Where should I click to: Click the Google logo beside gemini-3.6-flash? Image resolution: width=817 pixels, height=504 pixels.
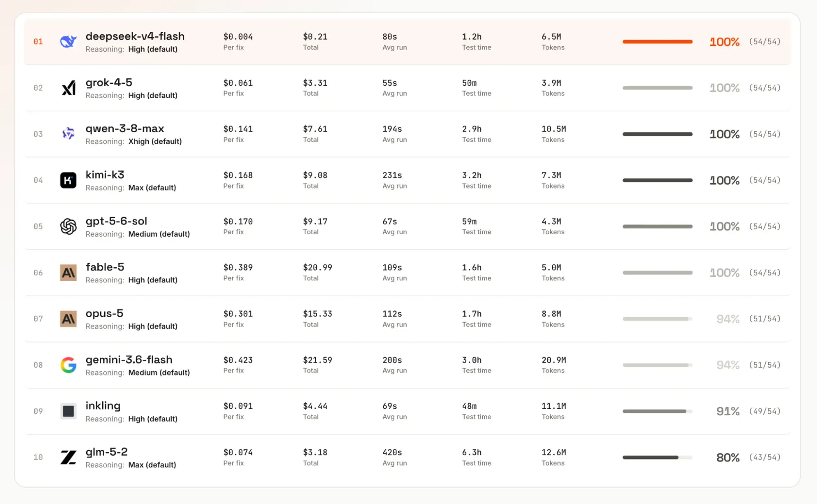(68, 365)
